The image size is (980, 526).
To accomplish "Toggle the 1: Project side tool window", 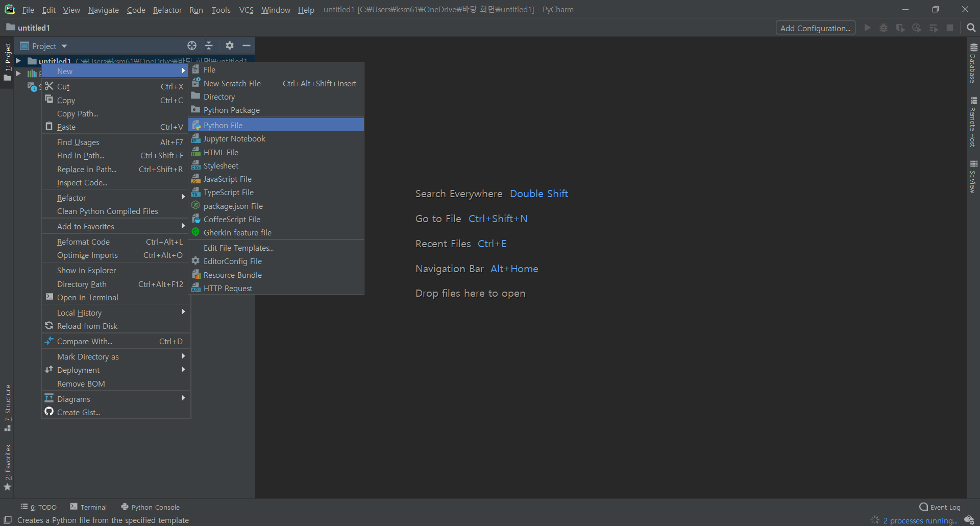I will (8, 62).
